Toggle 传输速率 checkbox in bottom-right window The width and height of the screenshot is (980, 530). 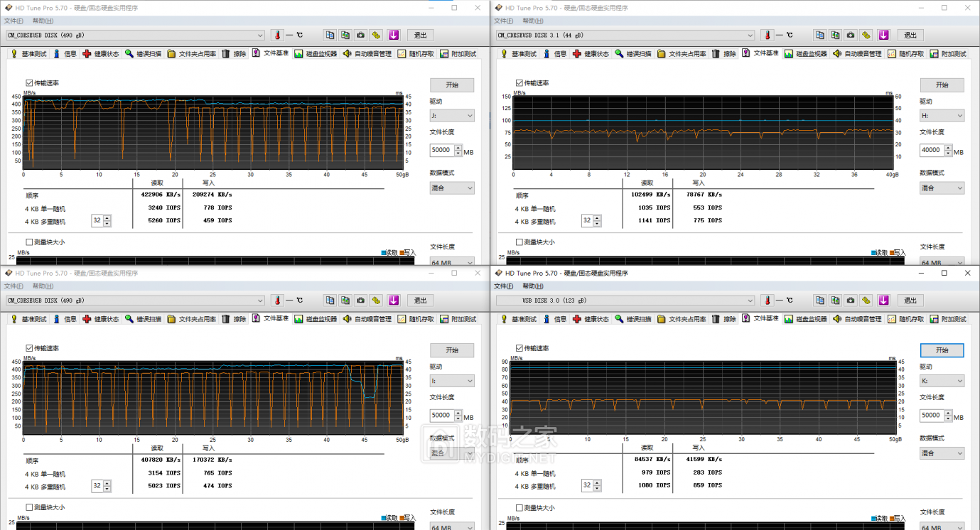click(519, 348)
